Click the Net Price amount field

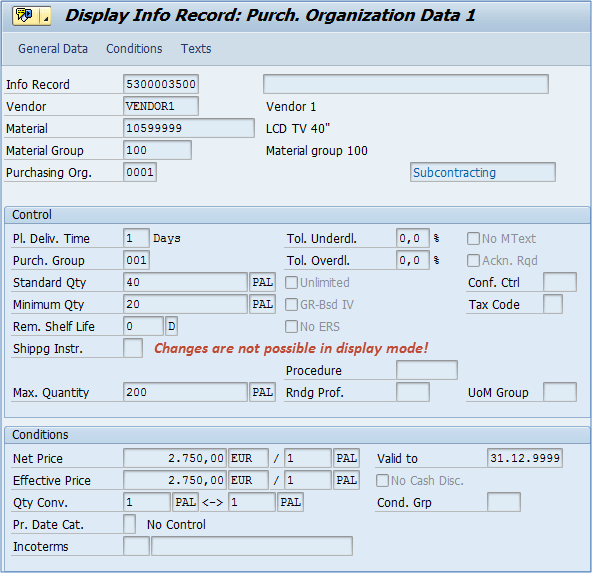(x=175, y=458)
